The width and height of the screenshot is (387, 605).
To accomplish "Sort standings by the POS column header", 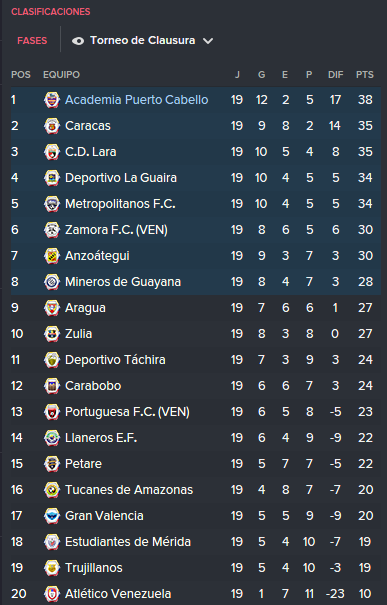I will tap(21, 74).
